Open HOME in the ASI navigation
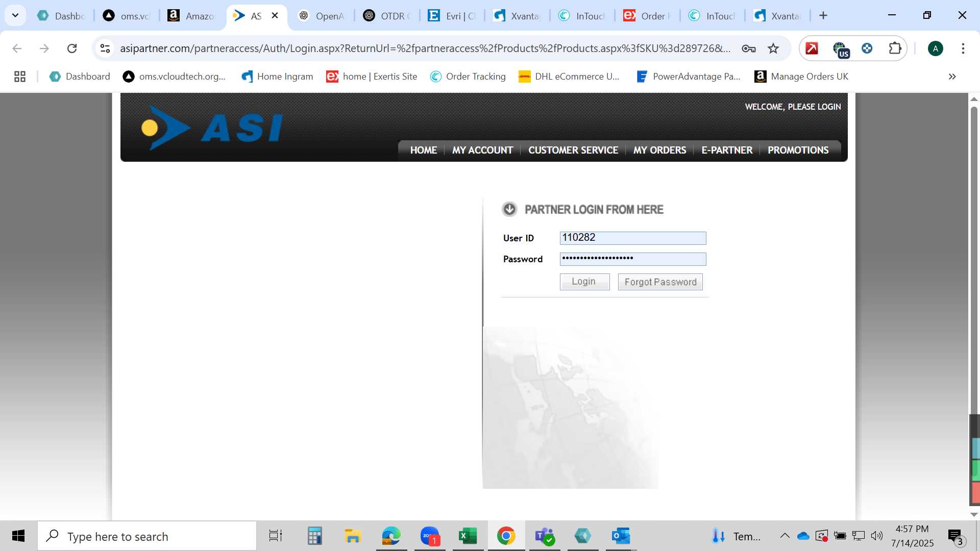The width and height of the screenshot is (980, 551). tap(424, 150)
